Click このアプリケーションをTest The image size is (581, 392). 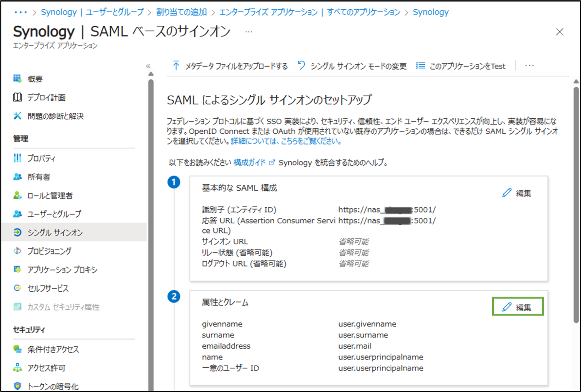click(460, 66)
